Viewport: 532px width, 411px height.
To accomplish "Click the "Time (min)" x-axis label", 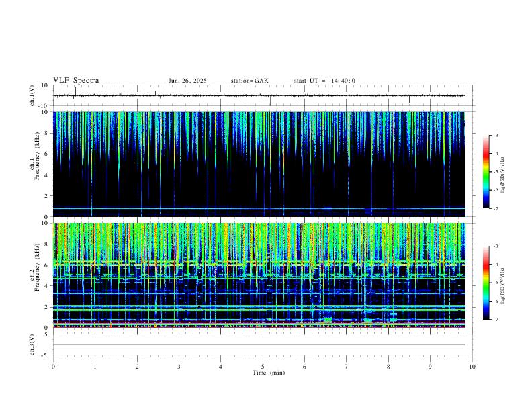I will 269,373.
